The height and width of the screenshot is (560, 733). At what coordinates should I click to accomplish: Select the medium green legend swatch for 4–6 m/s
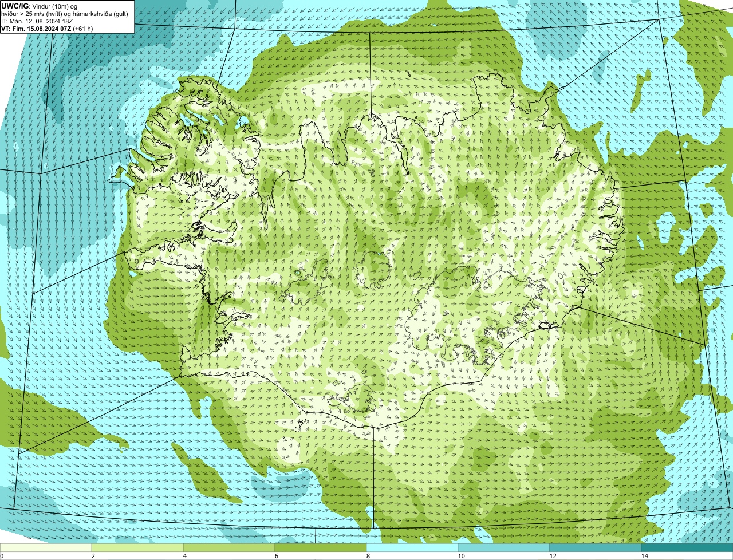(229, 547)
